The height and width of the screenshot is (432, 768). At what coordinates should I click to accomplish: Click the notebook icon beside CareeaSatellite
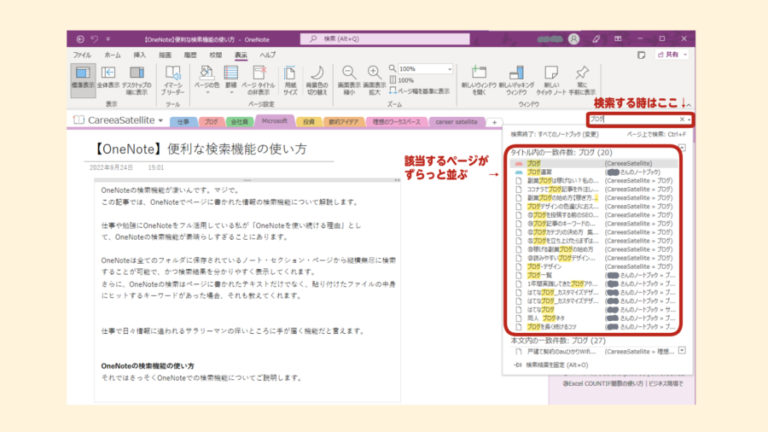click(x=78, y=120)
